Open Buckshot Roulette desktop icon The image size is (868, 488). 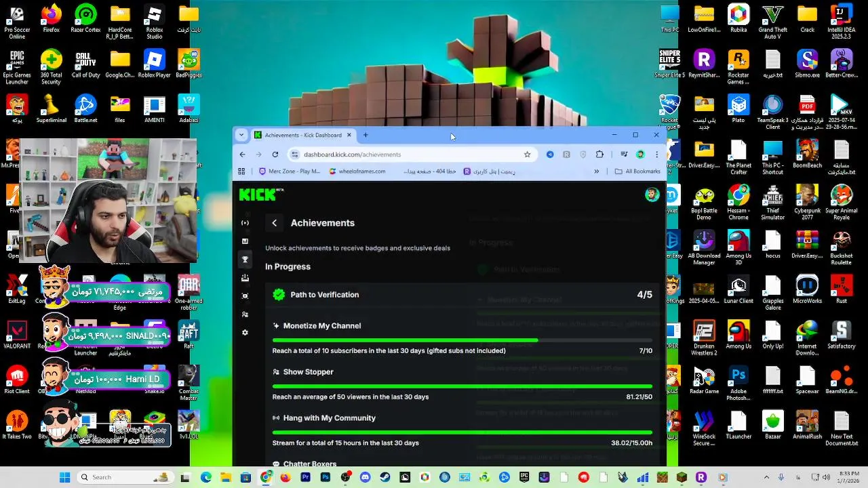pyautogui.click(x=842, y=248)
